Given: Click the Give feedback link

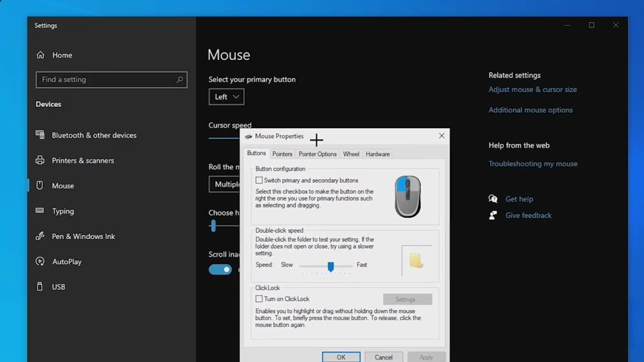Looking at the screenshot, I should coord(528,215).
